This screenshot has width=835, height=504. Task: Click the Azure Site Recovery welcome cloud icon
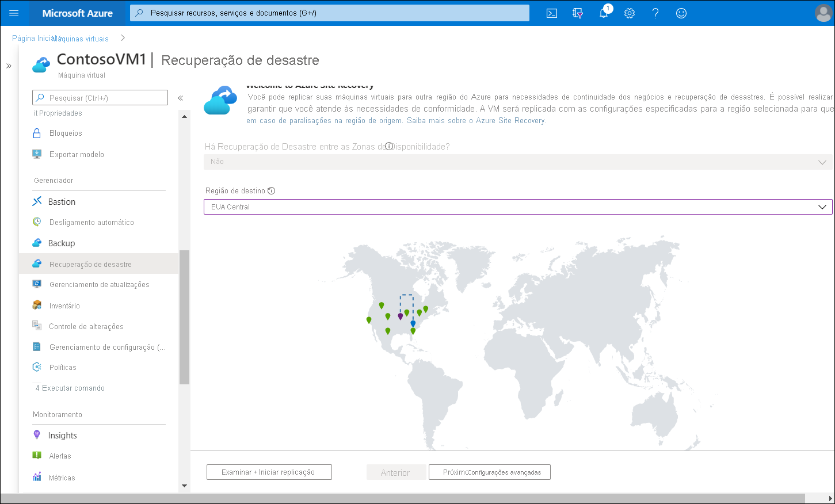click(x=220, y=101)
